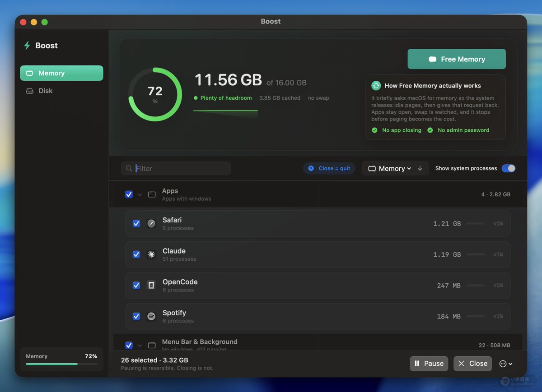Click the memory history sparkline graph
Viewport: 542px width, 392px height.
[x=225, y=113]
